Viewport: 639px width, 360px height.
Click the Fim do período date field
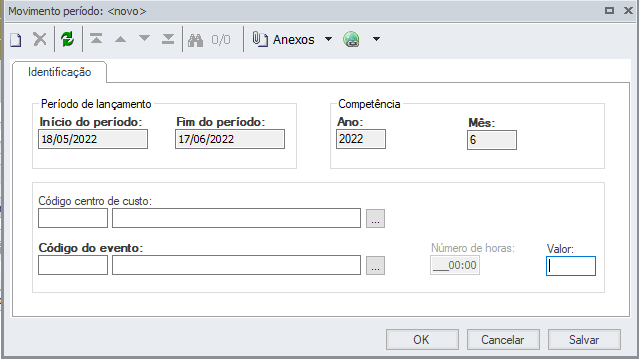(230, 139)
